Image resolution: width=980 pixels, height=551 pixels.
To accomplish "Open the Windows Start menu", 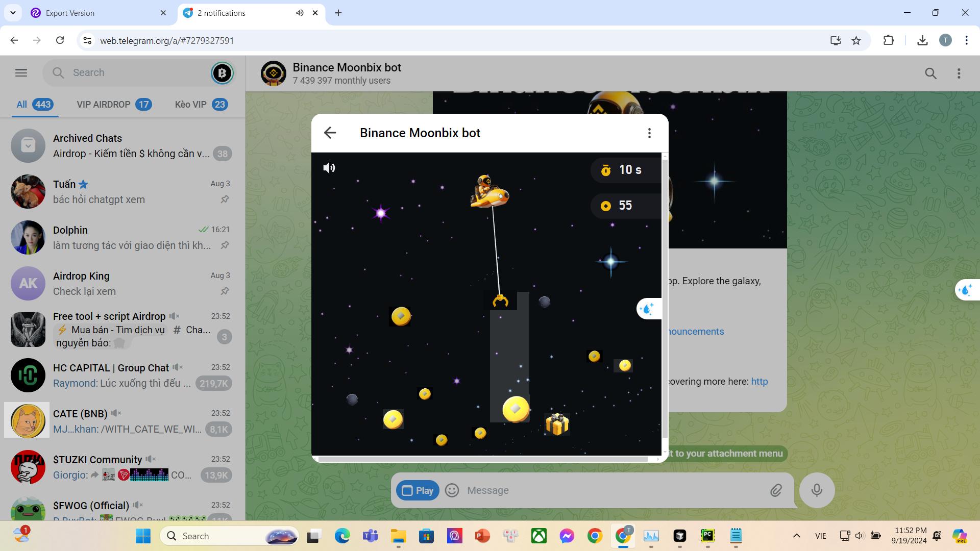I will point(143,536).
